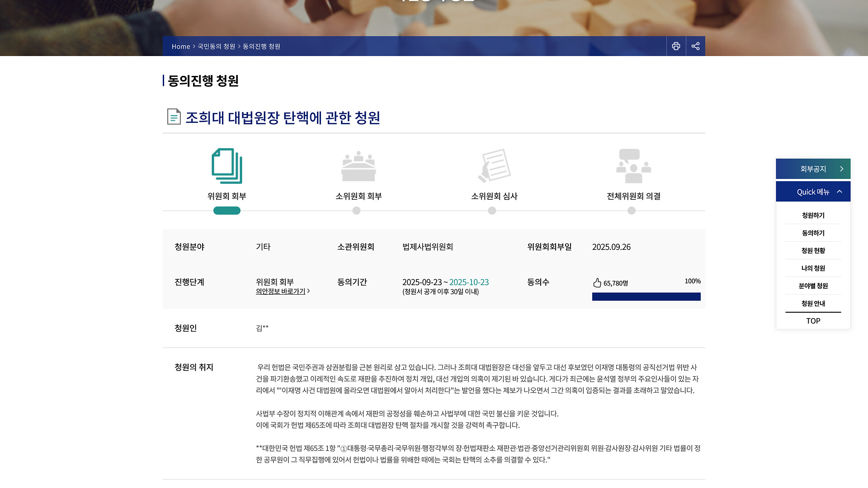The height and width of the screenshot is (488, 868).
Task: Select 청원하기 in quick menu
Action: [813, 216]
